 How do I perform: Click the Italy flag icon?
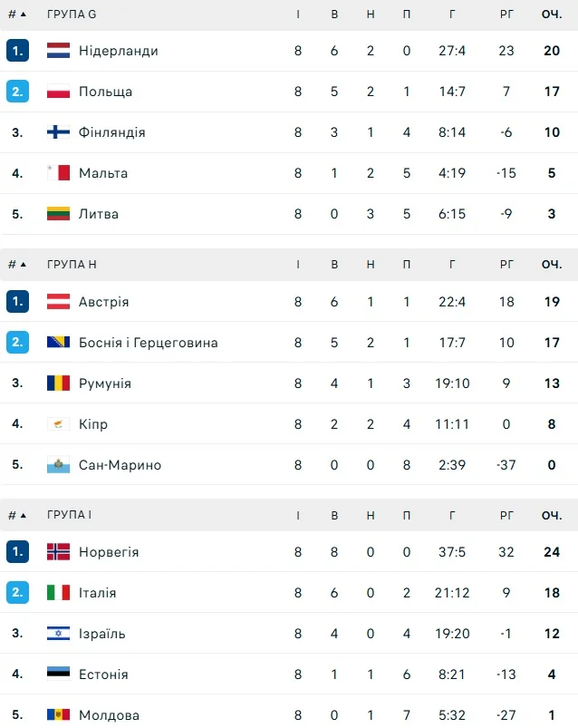(58, 593)
